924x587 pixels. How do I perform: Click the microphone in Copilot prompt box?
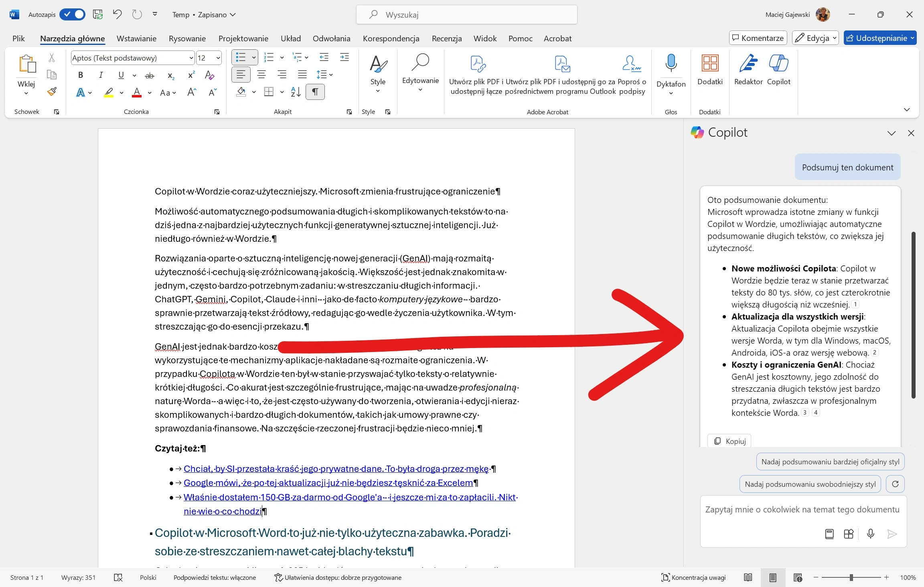tap(870, 534)
